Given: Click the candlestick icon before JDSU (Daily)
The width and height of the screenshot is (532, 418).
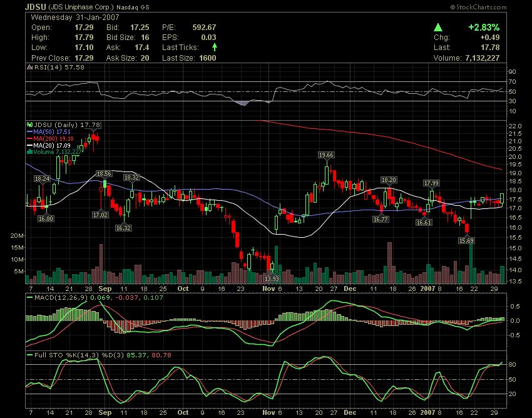Looking at the screenshot, I should [x=29, y=125].
